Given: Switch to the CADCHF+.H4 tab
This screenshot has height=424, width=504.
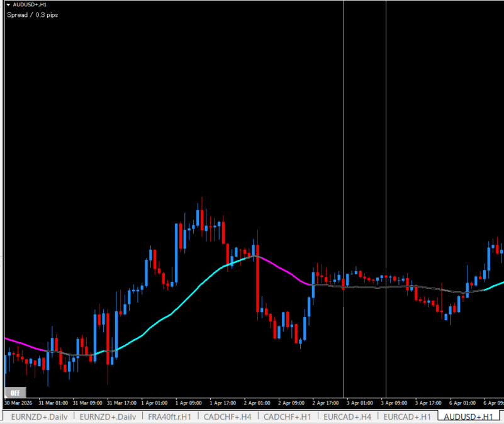Looking at the screenshot, I should point(227,416).
